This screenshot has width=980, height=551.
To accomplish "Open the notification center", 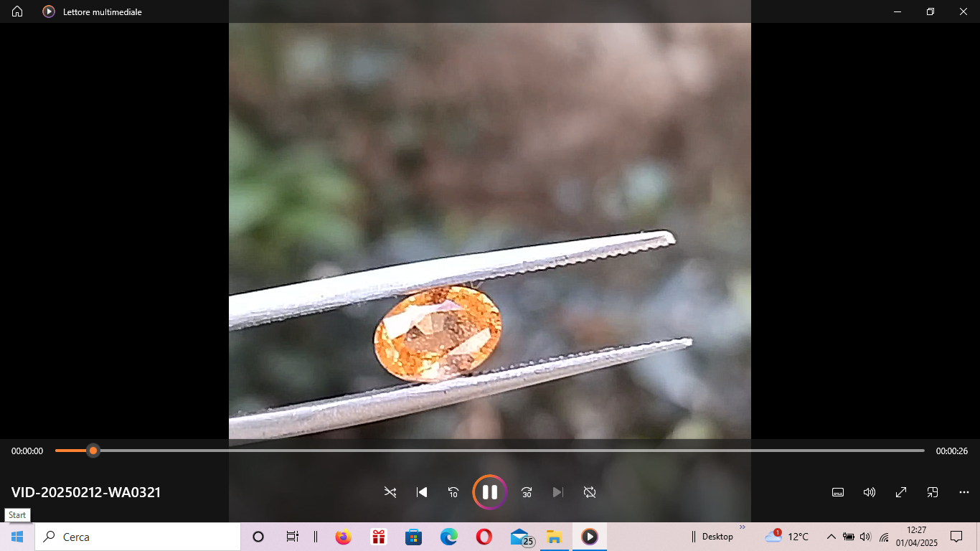I will [x=956, y=537].
